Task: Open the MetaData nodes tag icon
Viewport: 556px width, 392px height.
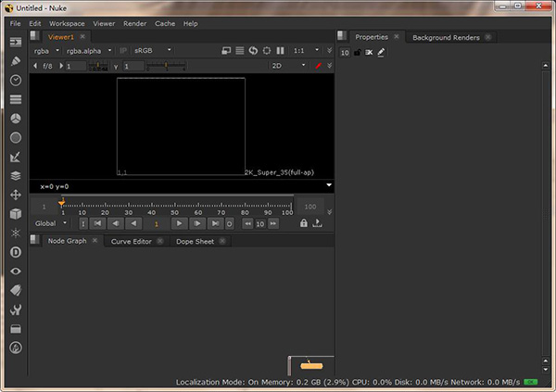Action: (16, 291)
